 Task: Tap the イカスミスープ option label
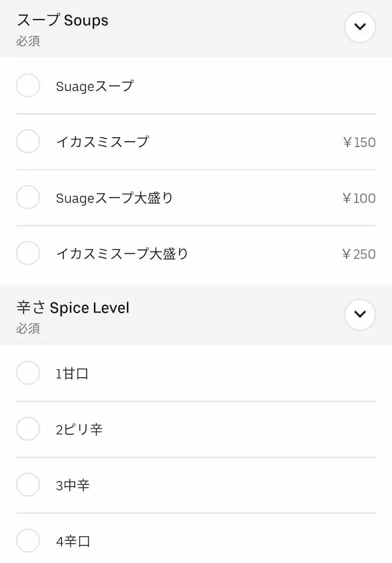coord(102,142)
